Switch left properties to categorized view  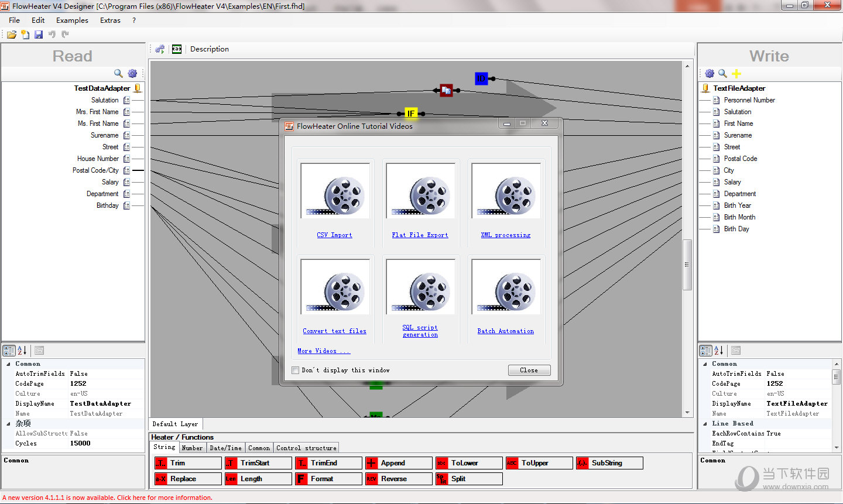pyautogui.click(x=9, y=351)
